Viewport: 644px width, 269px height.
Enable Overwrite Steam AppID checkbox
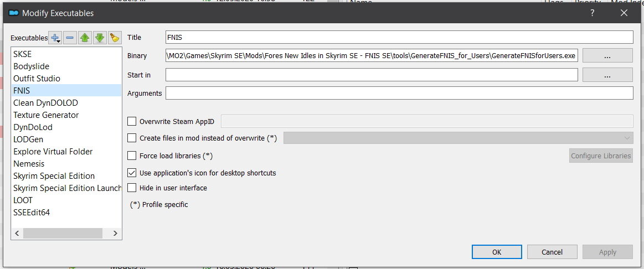pos(132,121)
